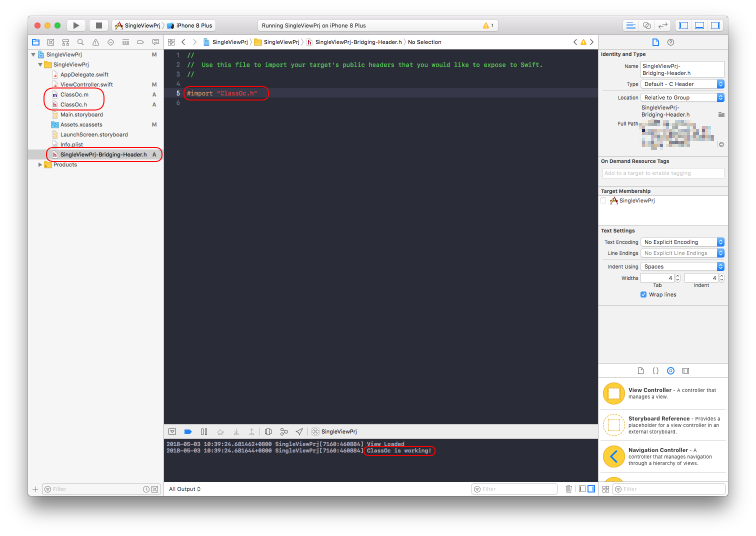Toggle breakpoints activation in debug bar
Screen dimensions: 756x536
pos(188,431)
